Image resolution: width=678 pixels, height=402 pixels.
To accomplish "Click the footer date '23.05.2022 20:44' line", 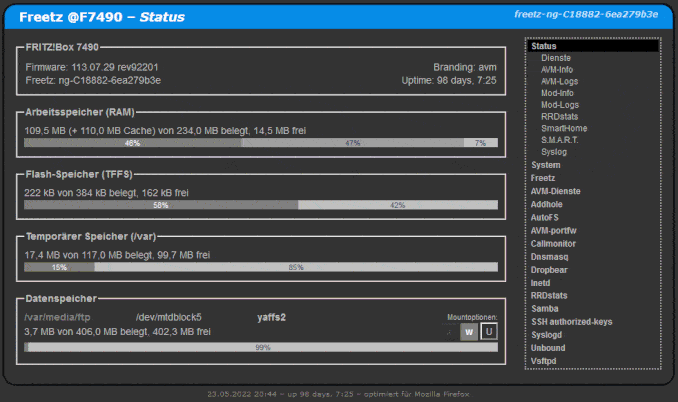I will [x=338, y=394].
